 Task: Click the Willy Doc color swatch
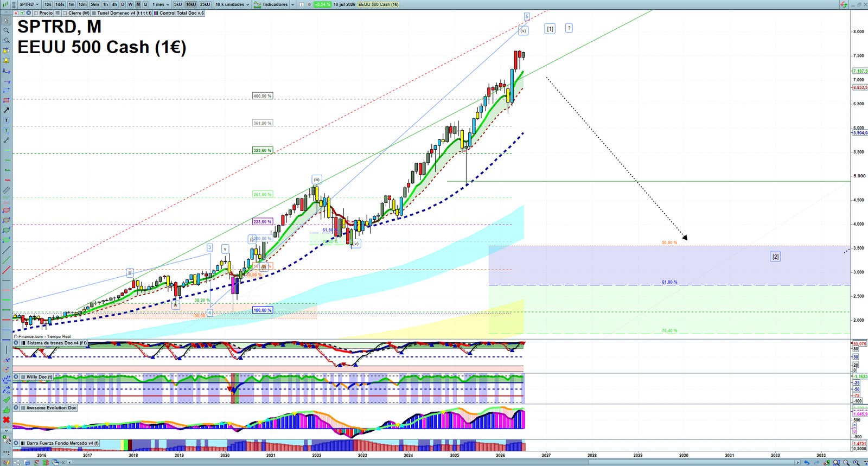(x=23, y=376)
